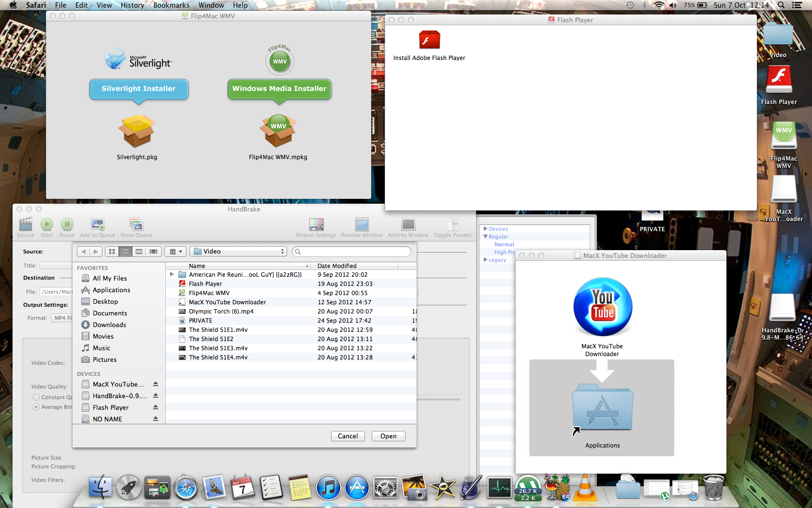The image size is (812, 508).
Task: Click Cancel in the file dialog
Action: tap(348, 436)
